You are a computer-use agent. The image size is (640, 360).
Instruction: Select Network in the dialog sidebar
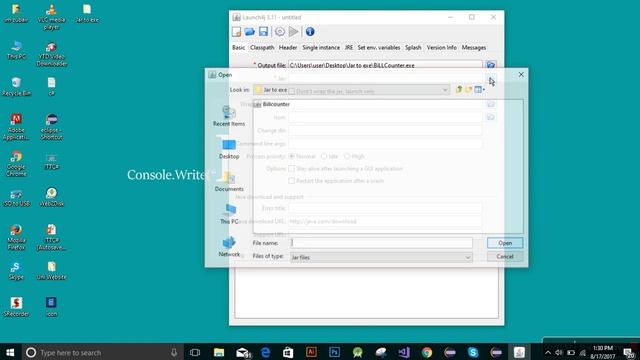pos(229,247)
